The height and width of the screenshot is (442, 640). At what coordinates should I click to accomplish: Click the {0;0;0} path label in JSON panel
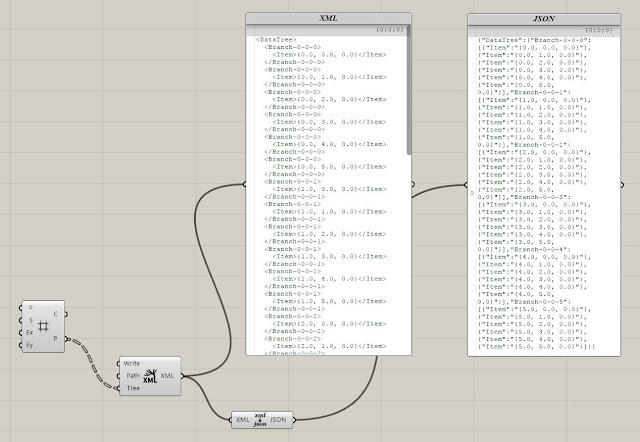click(599, 30)
